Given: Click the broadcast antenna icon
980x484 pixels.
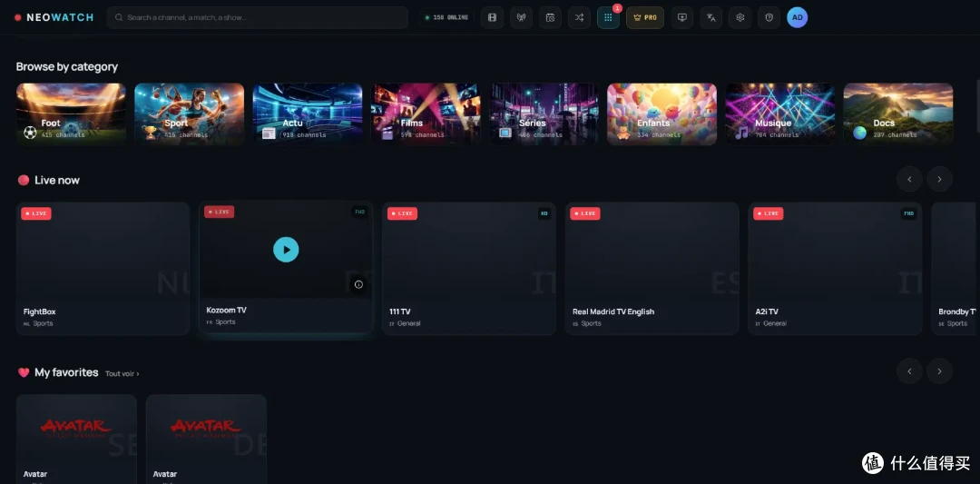Looking at the screenshot, I should coord(521,17).
